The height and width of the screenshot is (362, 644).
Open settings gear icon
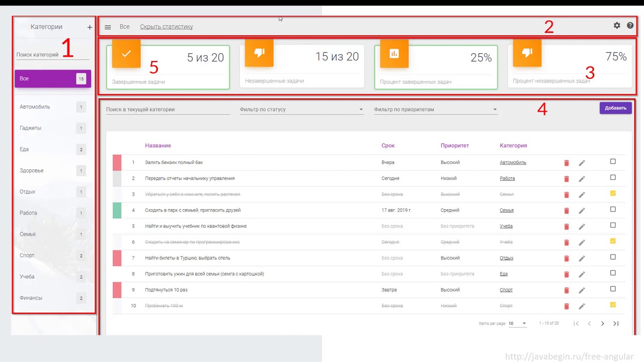[617, 25]
